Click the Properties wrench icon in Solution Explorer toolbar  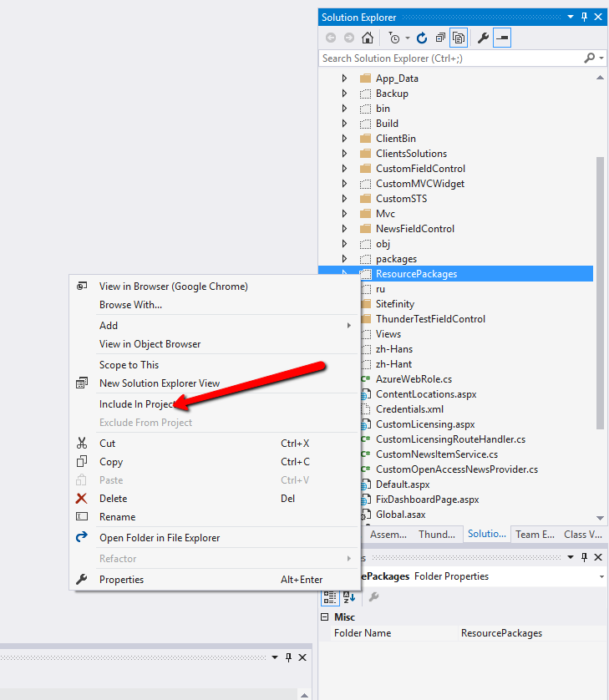coord(483,38)
